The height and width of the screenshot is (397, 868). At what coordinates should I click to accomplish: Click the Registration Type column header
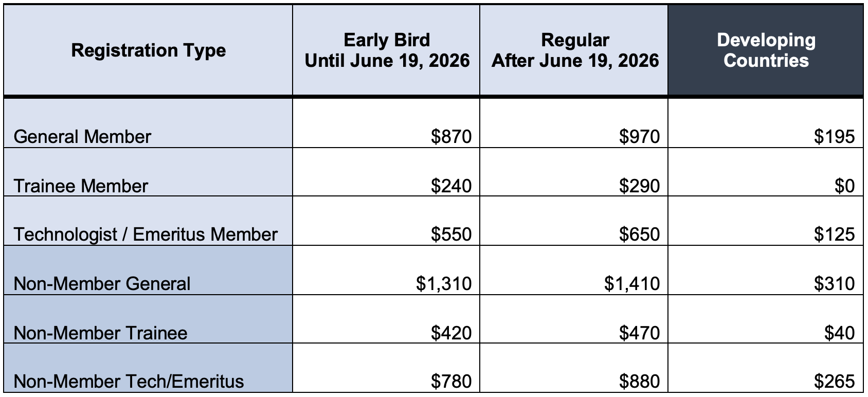[148, 50]
